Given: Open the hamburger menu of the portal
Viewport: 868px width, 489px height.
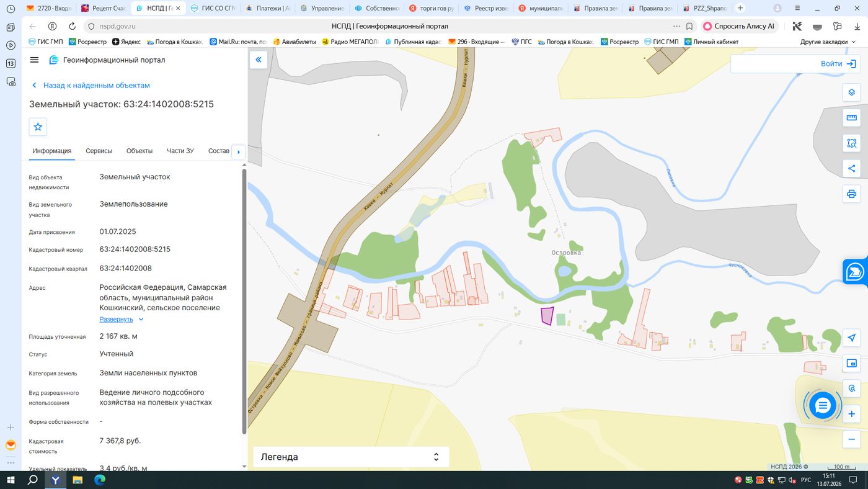Looking at the screenshot, I should point(34,60).
